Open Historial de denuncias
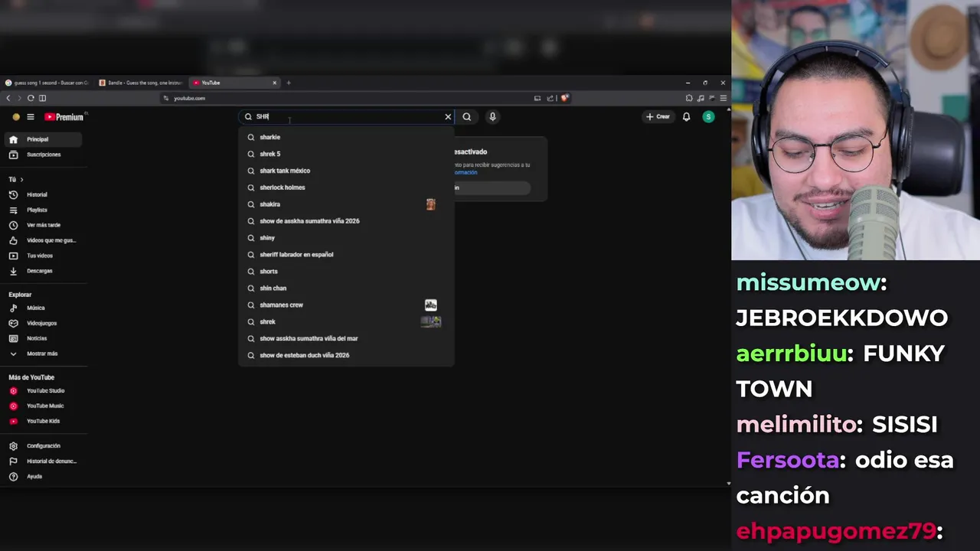Viewport: 980px width, 551px height. pos(43,461)
